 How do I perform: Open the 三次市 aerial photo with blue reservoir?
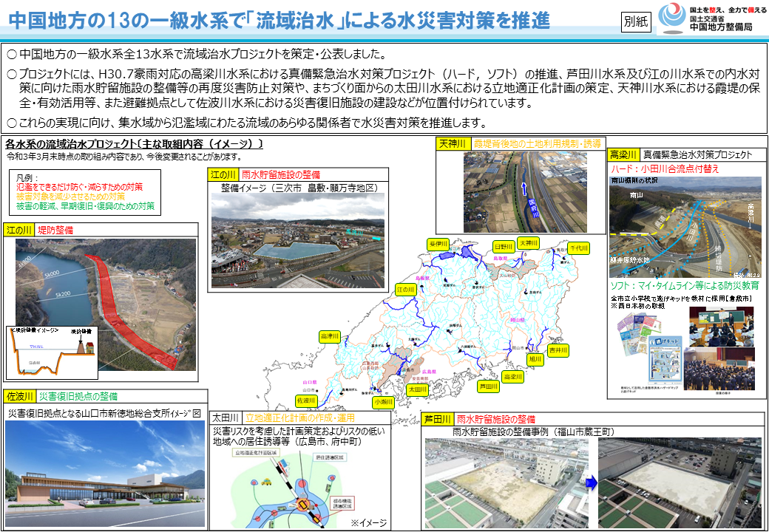click(x=298, y=240)
